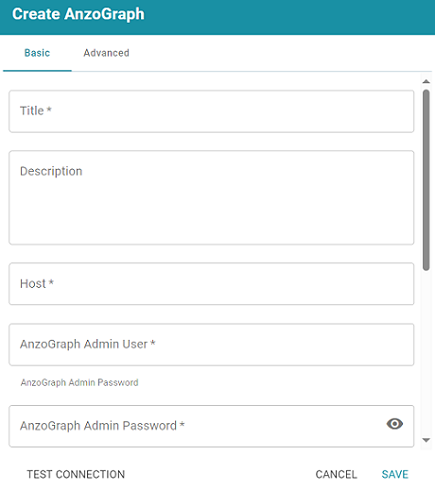Click the scroll up arrow
Image resolution: width=435 pixels, height=489 pixels.
click(x=426, y=81)
